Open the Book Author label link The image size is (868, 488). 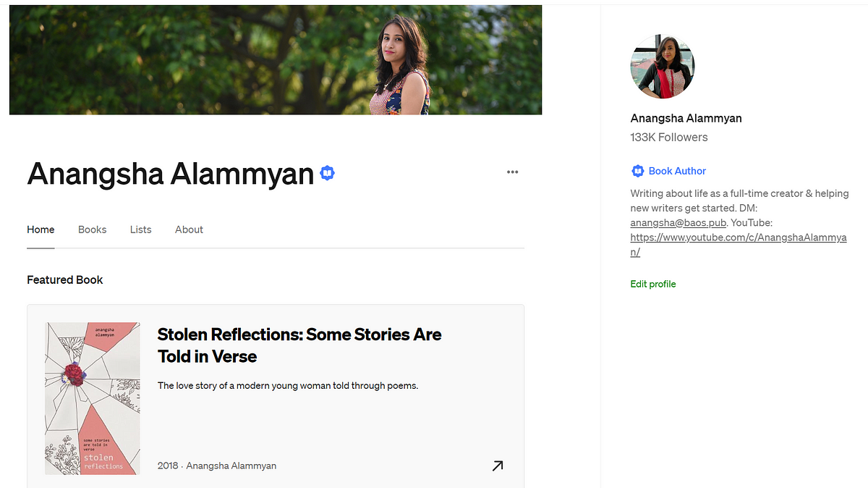click(677, 171)
